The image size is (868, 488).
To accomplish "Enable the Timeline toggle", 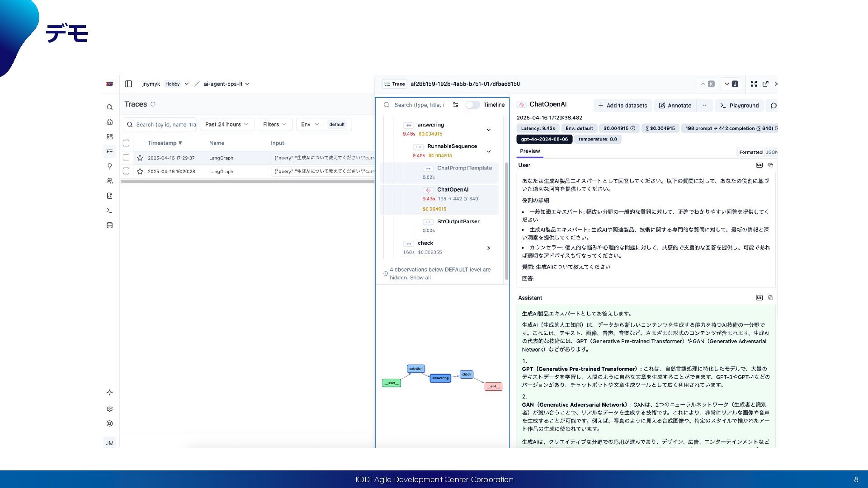I will click(x=472, y=105).
